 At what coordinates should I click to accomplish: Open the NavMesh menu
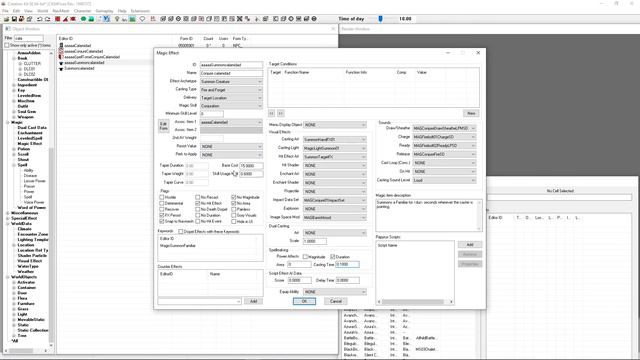(61, 11)
